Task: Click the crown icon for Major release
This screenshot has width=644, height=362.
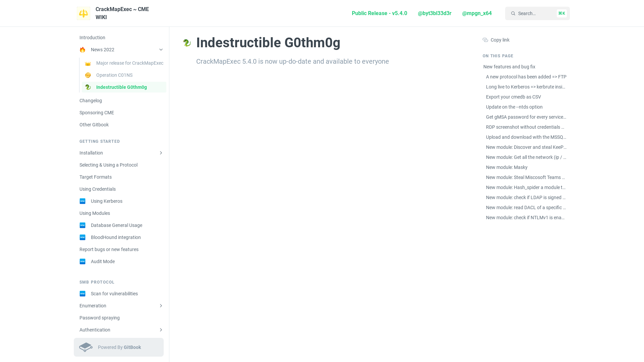Action: click(x=88, y=63)
